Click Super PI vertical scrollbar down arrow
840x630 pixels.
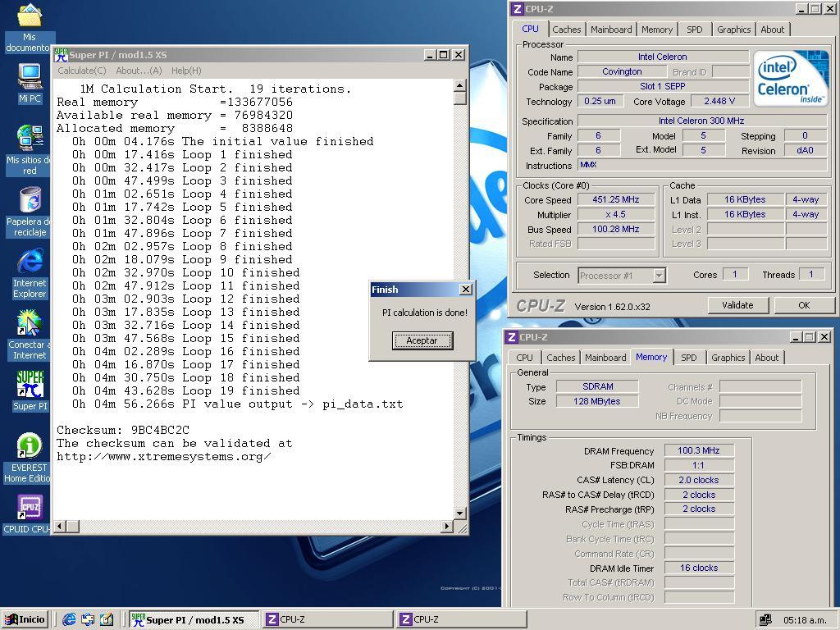pyautogui.click(x=460, y=514)
